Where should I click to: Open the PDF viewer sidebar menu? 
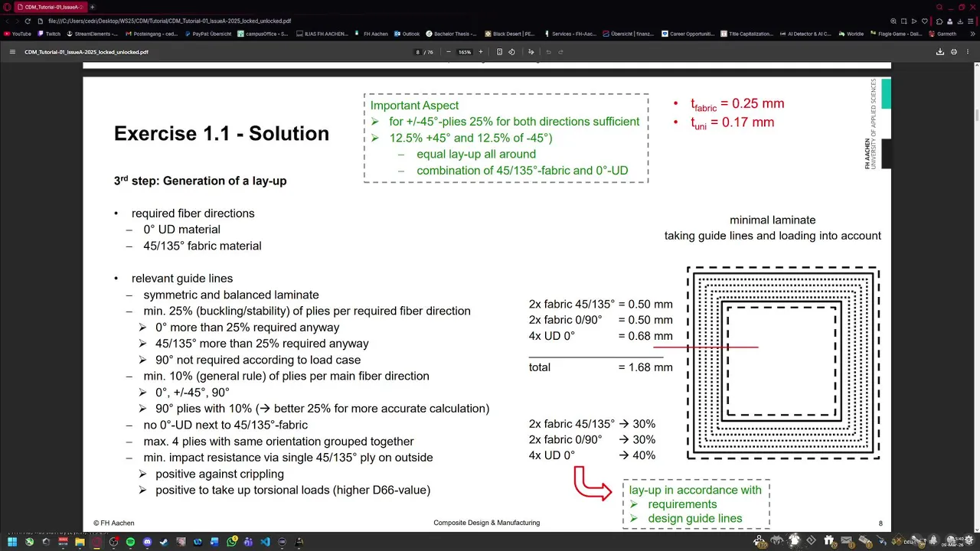(12, 52)
